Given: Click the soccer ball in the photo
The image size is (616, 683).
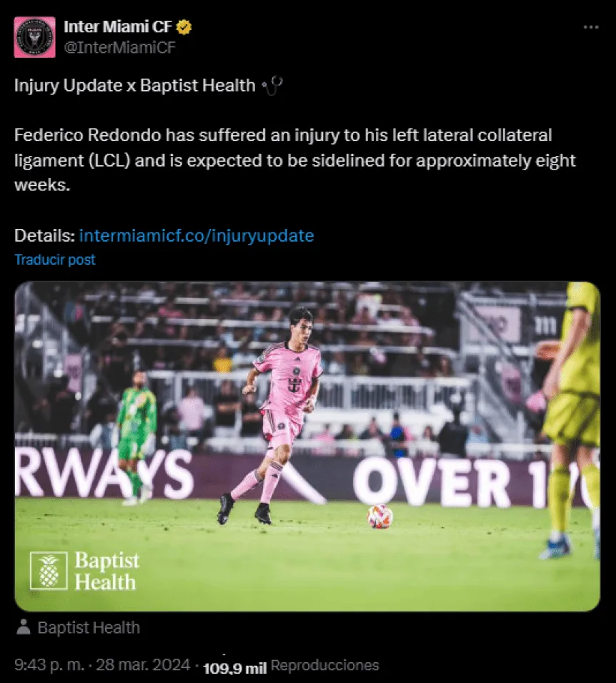Looking at the screenshot, I should [379, 516].
